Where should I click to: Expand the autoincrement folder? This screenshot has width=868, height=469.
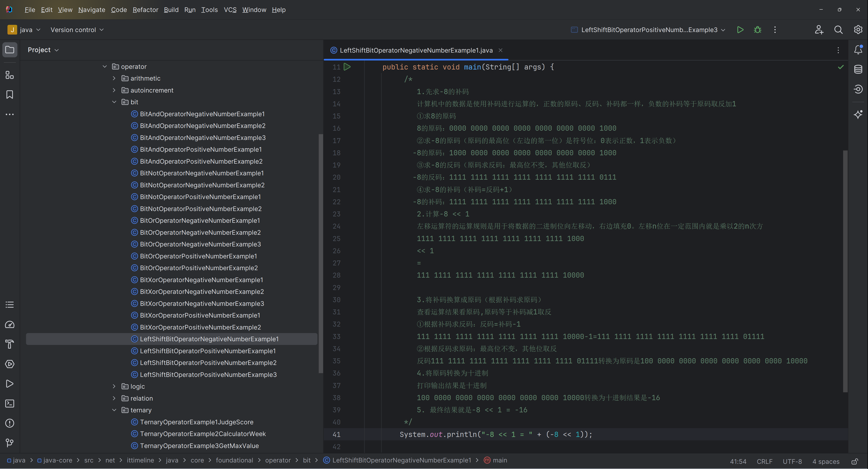click(114, 90)
